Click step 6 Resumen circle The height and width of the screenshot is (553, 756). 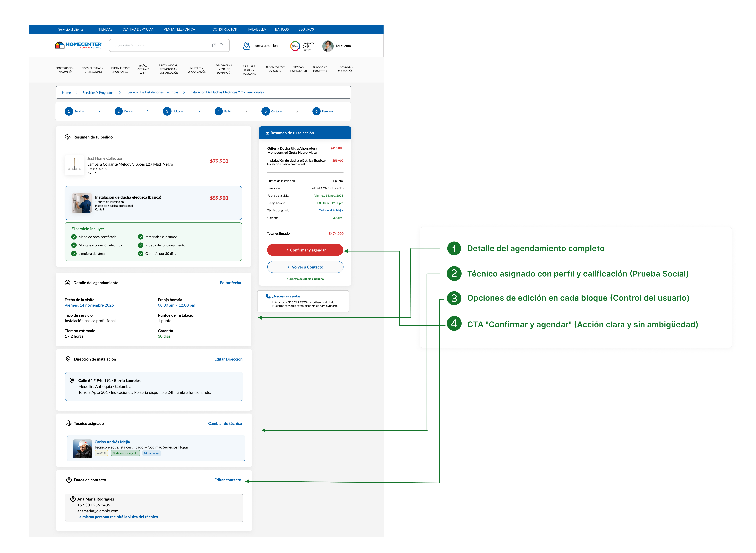316,111
